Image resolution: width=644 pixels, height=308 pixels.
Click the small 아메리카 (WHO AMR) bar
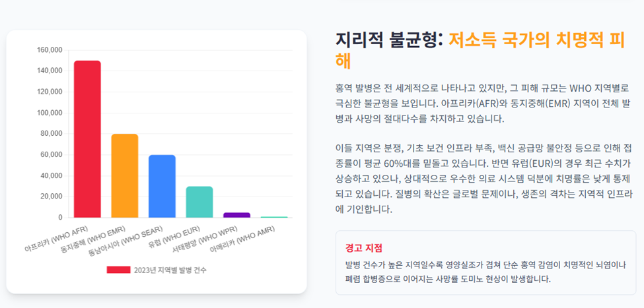tap(274, 217)
